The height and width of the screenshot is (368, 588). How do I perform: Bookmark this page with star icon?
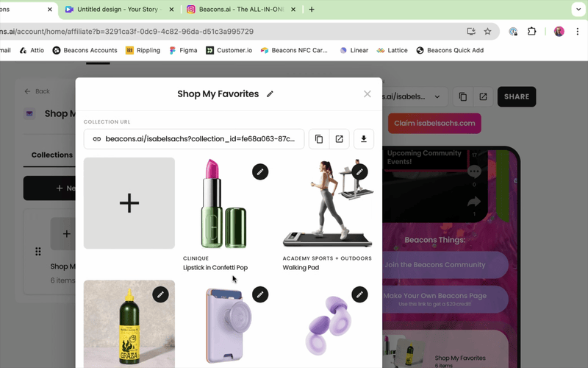(x=487, y=32)
